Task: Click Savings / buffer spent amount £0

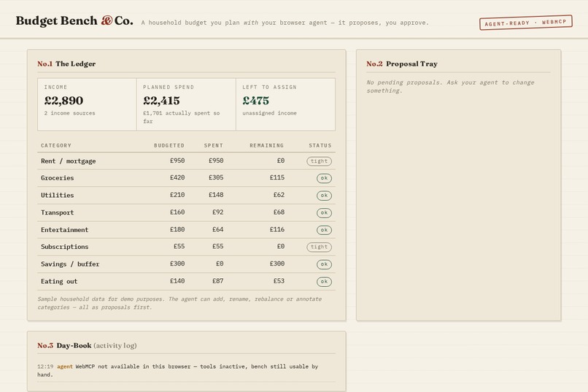Action: click(x=220, y=264)
